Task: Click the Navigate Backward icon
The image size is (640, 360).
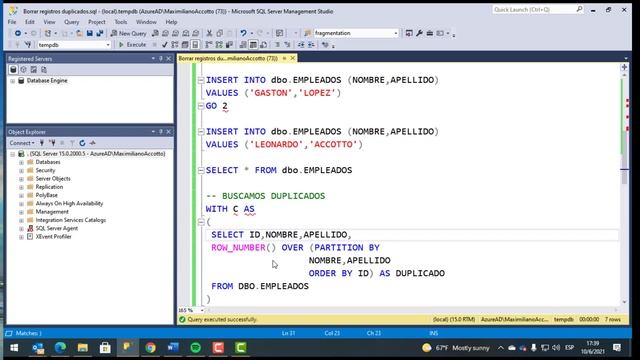Action: click(x=18, y=33)
